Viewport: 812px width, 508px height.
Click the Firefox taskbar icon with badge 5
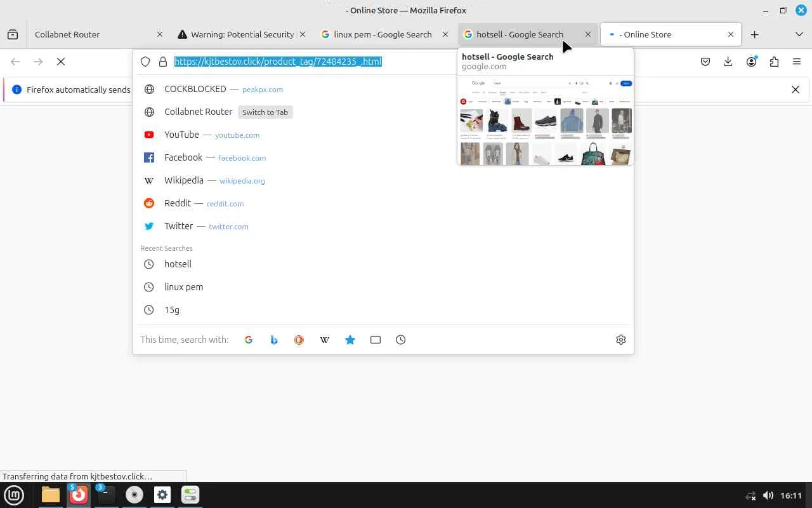point(78,495)
